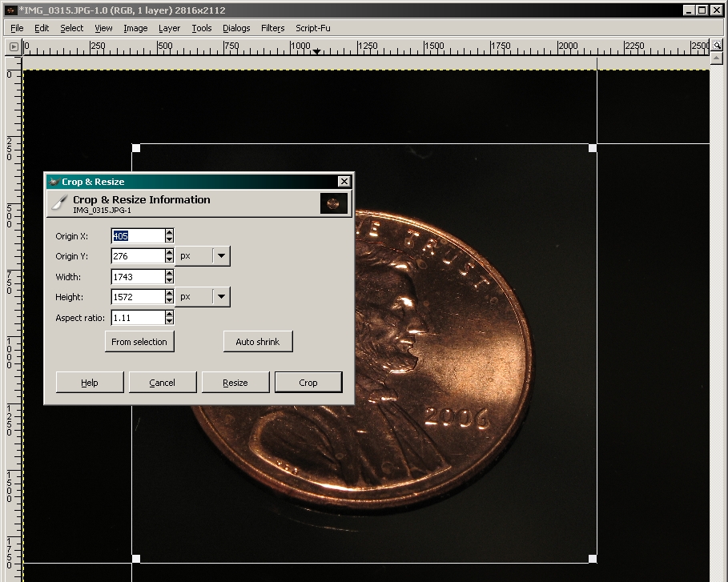Click the Origin X input field
The width and height of the screenshot is (728, 582).
click(137, 236)
